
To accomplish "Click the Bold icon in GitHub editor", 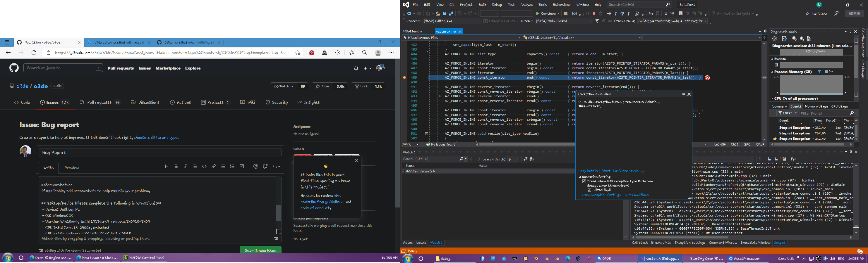I will click(176, 167).
